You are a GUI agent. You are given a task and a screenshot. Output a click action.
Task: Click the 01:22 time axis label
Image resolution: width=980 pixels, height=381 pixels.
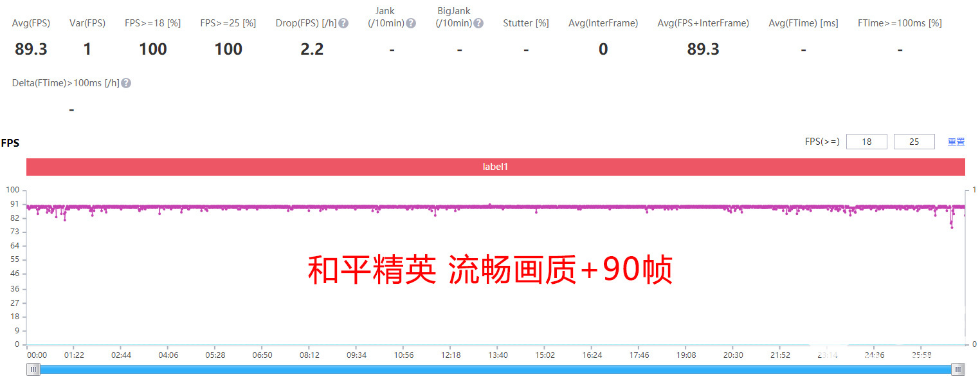click(x=74, y=355)
